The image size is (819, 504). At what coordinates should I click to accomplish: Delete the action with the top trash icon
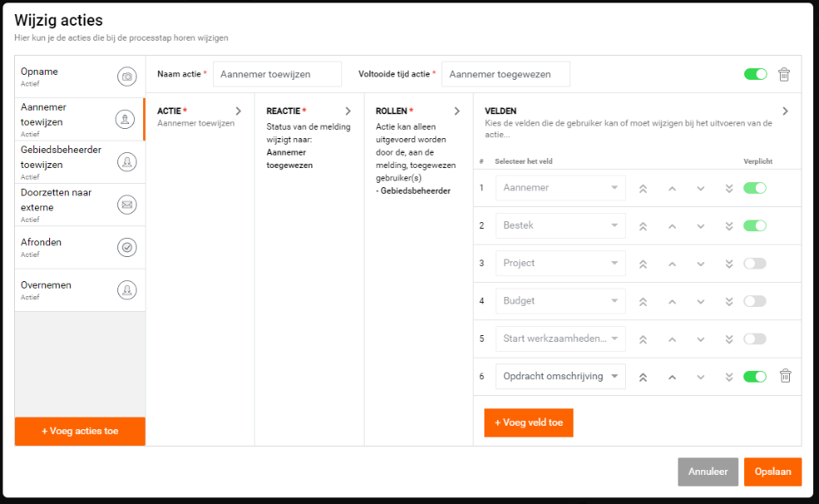point(783,75)
